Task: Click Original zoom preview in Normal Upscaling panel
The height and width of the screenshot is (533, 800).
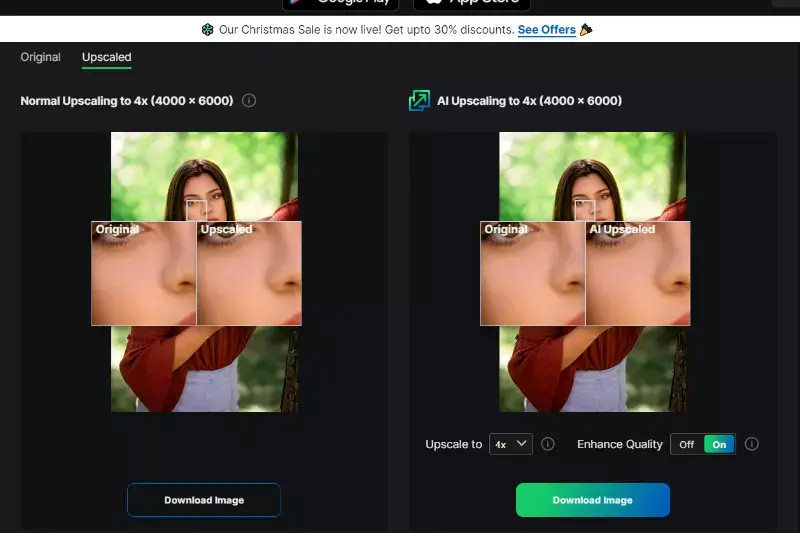Action: click(x=144, y=273)
